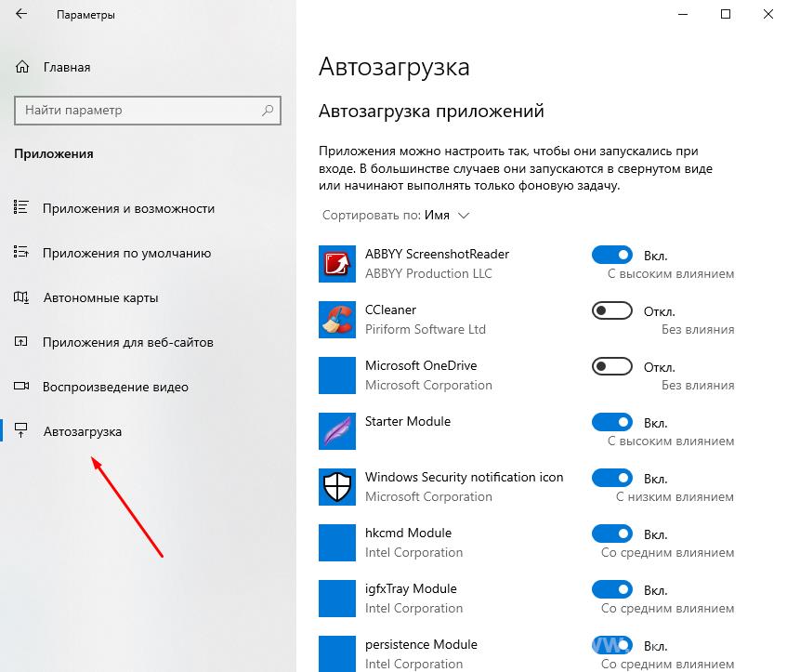Click the Microsoft OneDrive blank icon
The width and height of the screenshot is (787, 672).
(x=337, y=376)
